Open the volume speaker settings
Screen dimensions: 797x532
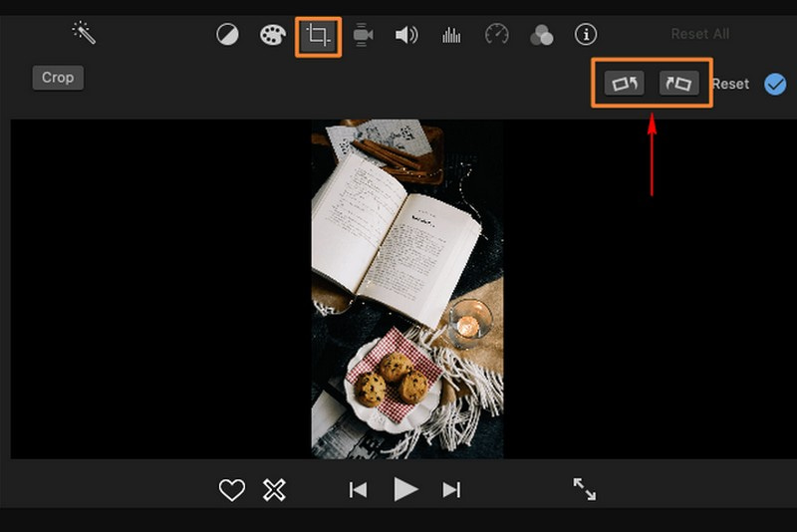406,35
